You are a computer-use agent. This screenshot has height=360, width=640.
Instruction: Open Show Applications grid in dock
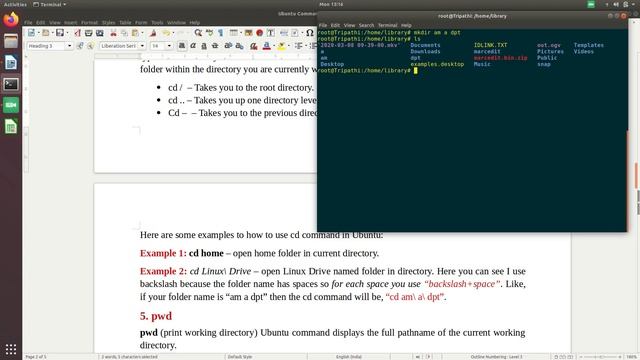point(11,349)
